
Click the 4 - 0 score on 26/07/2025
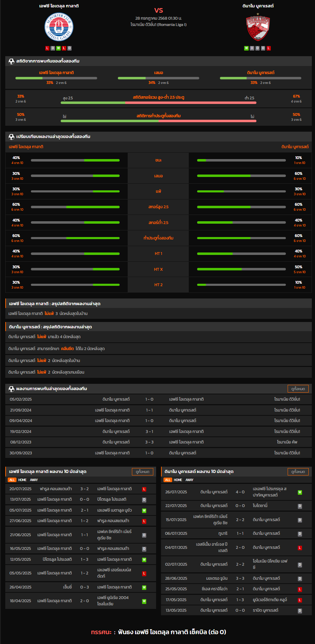(x=240, y=492)
